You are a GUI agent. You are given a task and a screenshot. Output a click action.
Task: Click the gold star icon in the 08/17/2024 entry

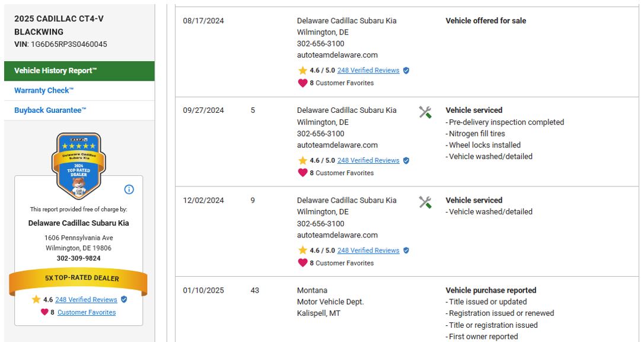(303, 71)
